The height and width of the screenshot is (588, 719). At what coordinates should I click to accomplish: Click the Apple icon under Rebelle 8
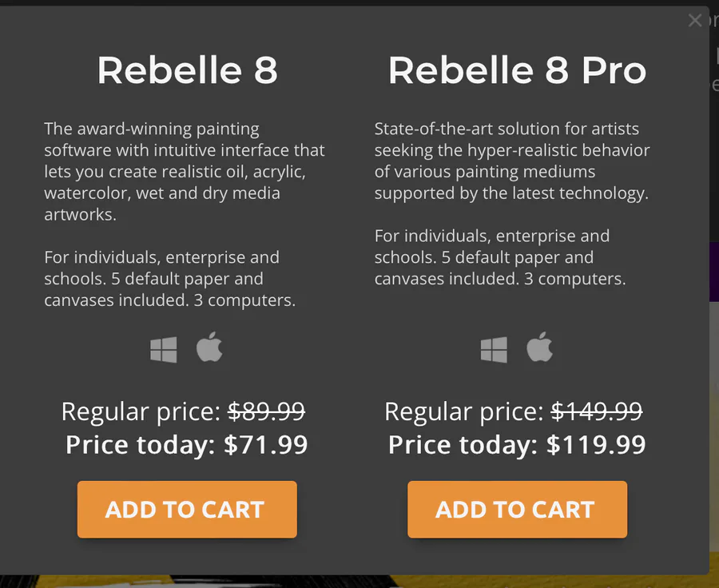(x=209, y=348)
